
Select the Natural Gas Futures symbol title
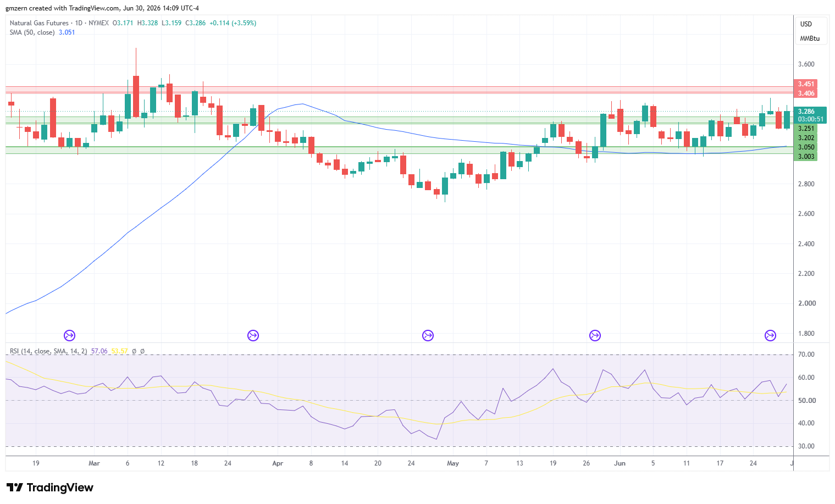39,23
